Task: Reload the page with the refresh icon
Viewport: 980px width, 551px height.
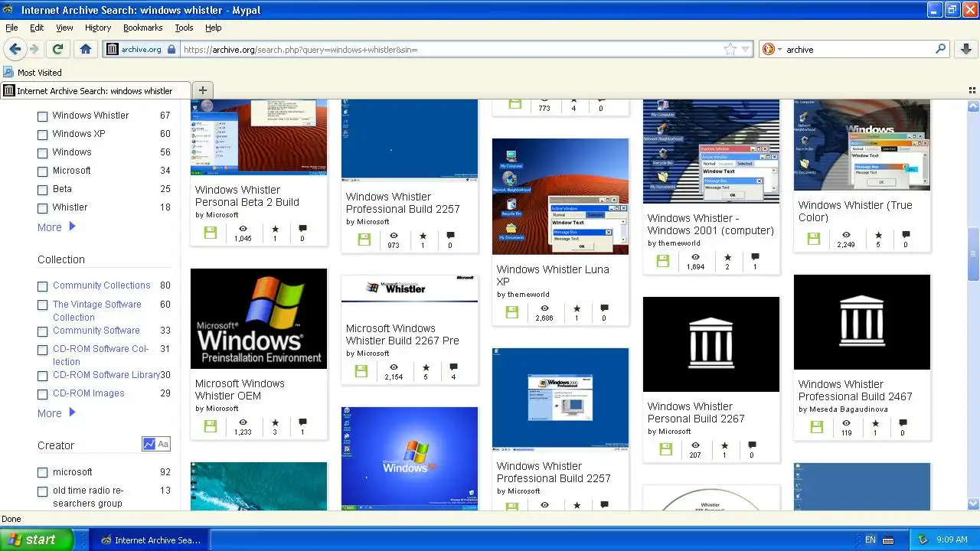Action: pos(57,49)
